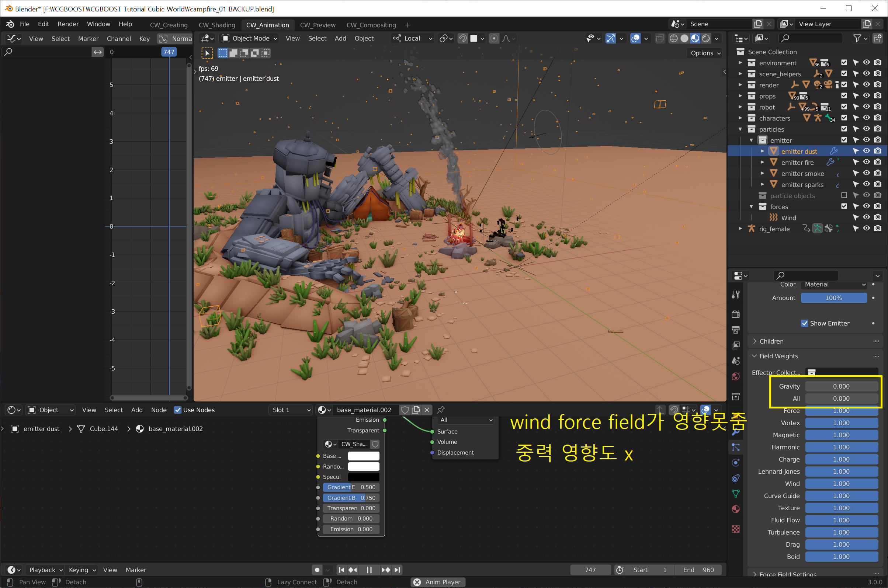Switch to the CW_Shading workspace tab
The image size is (888, 588).
[x=216, y=25]
